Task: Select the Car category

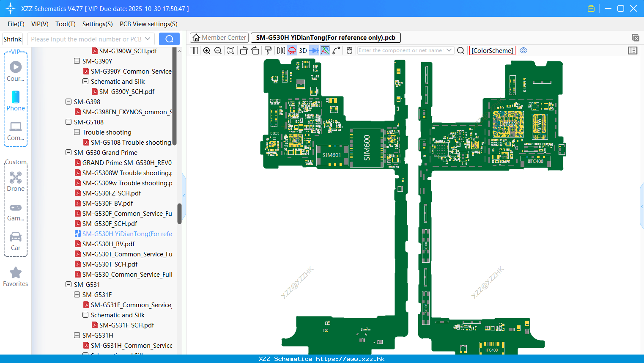Action: (x=16, y=241)
